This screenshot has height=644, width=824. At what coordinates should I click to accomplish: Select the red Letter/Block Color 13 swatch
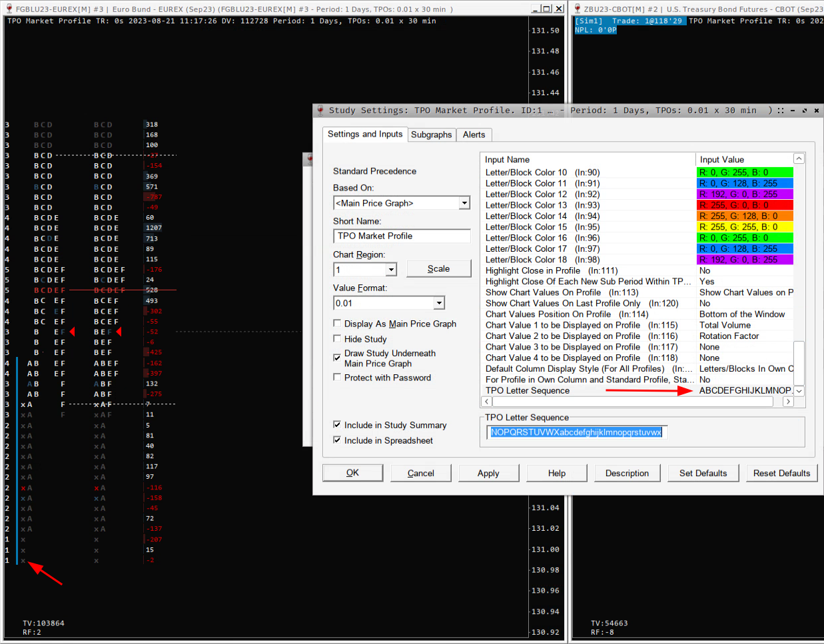745,205
